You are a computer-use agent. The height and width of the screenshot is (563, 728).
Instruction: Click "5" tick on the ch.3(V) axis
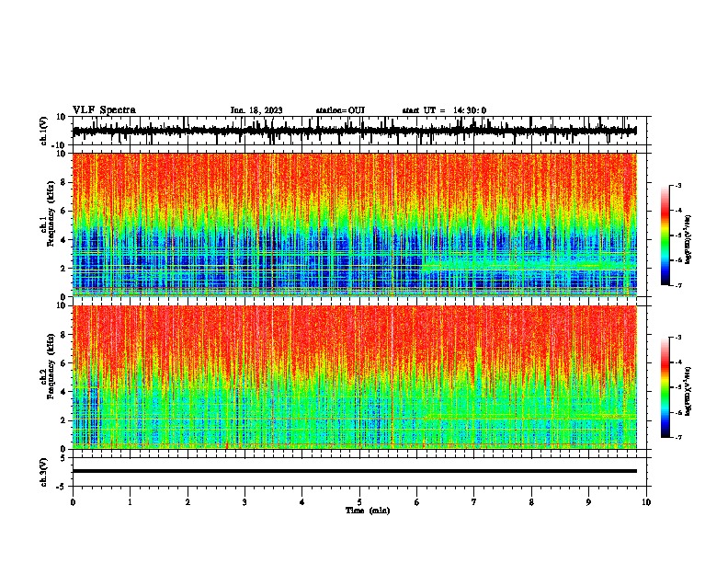(63, 458)
